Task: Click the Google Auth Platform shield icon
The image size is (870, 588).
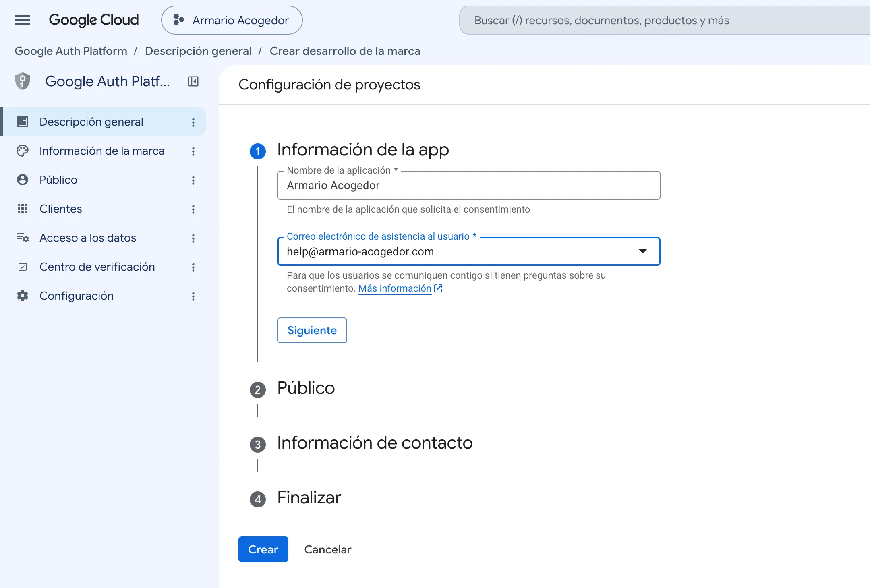Action: click(23, 81)
